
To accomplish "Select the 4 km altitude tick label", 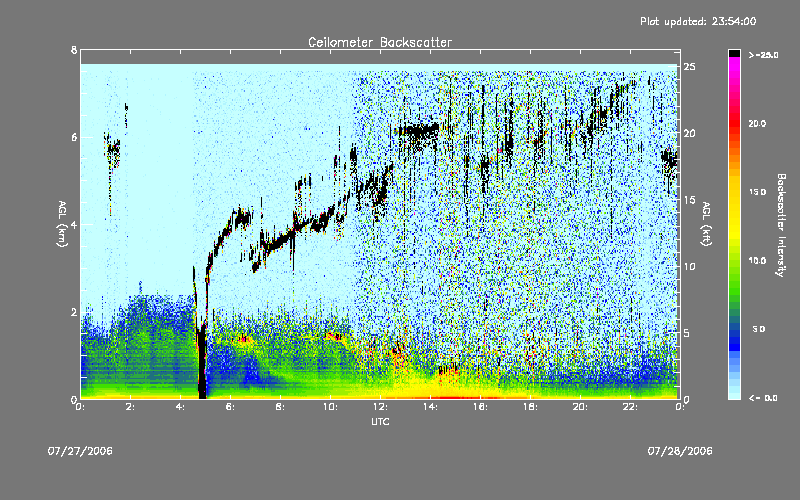I will 74,224.
